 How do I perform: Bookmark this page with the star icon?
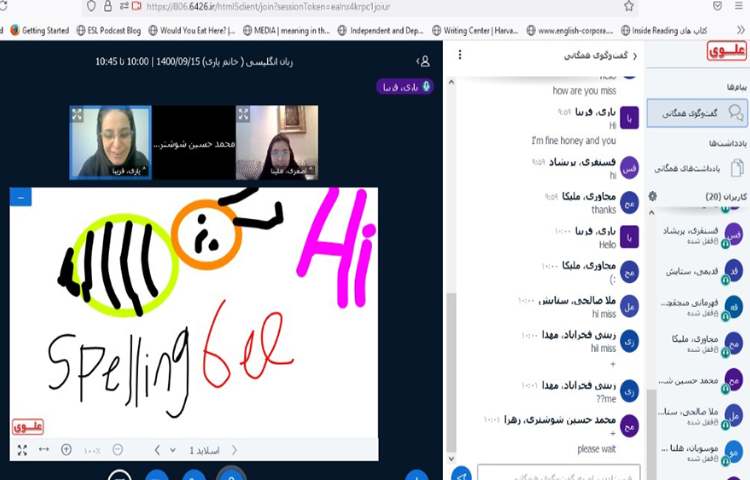click(x=629, y=6)
